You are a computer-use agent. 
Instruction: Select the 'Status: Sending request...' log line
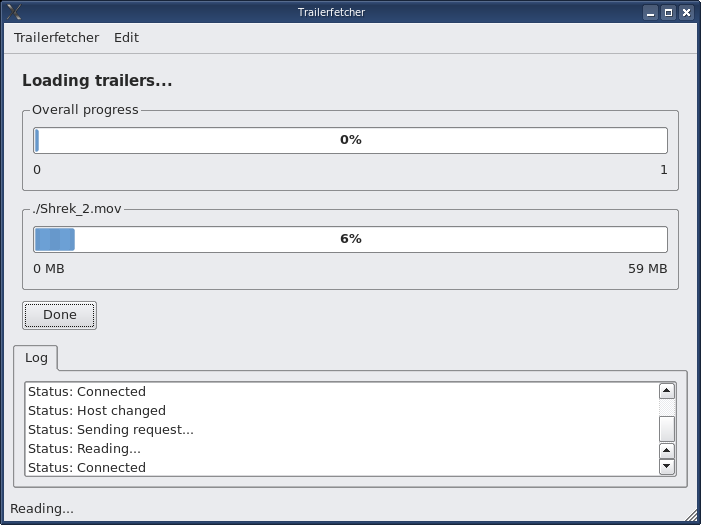coord(111,429)
